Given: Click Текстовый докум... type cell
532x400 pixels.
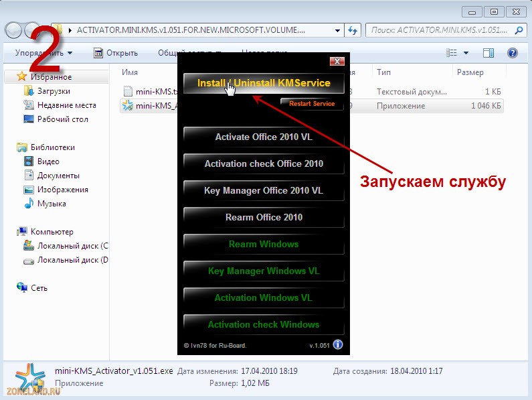Looking at the screenshot, I should tap(412, 92).
